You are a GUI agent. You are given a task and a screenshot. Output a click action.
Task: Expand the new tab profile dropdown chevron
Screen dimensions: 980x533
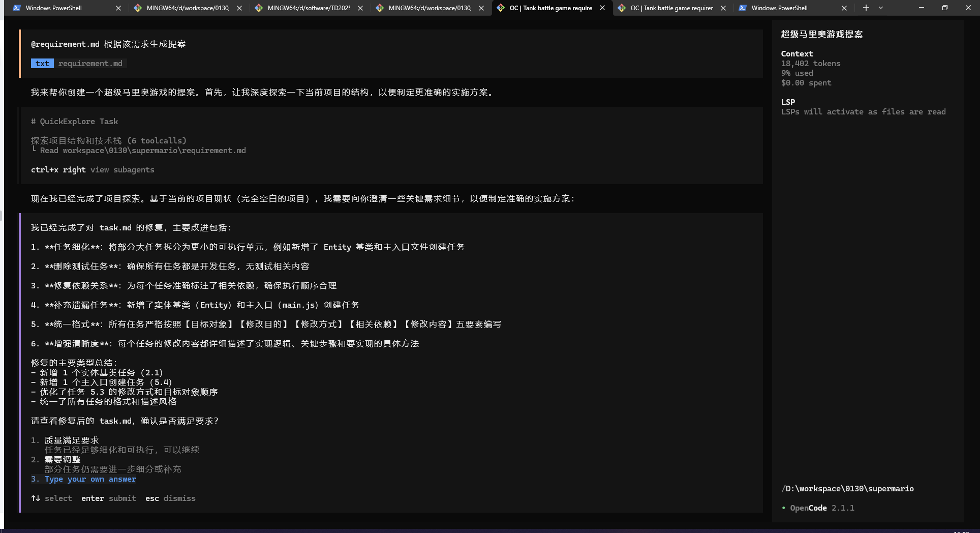pos(881,8)
